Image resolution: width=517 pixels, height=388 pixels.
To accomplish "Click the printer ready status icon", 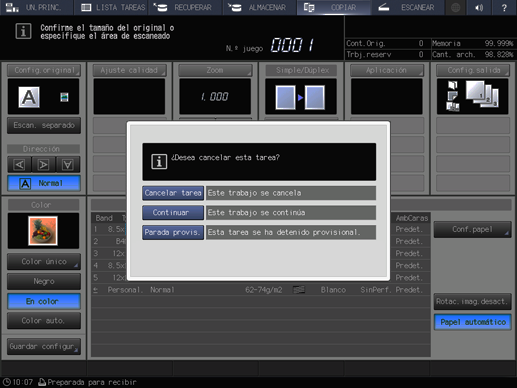I will coord(42,382).
